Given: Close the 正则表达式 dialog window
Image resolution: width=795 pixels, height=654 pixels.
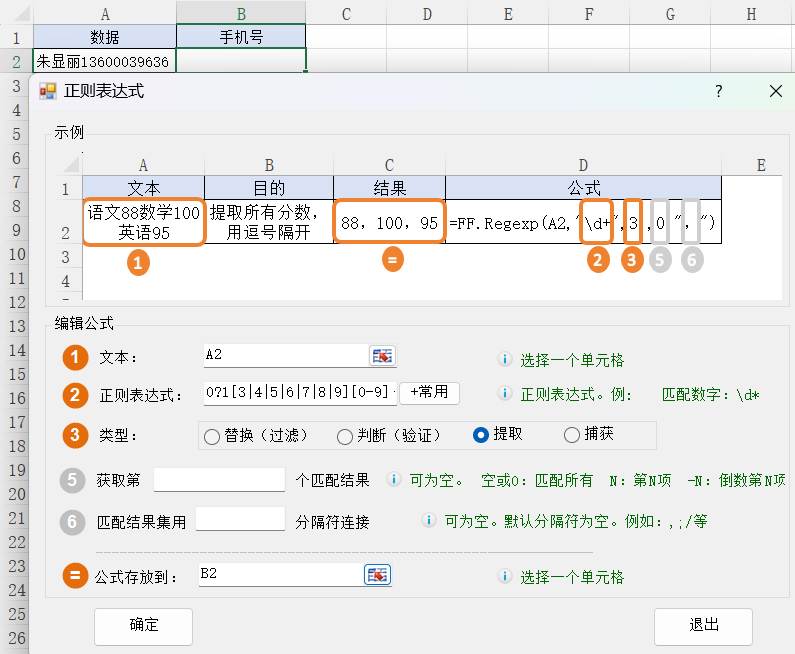Looking at the screenshot, I should (x=775, y=91).
